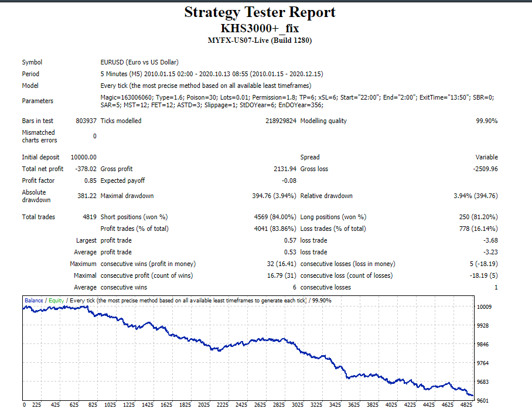The height and width of the screenshot is (412, 532).
Task: Click the Model value Every tick description
Action: point(206,86)
